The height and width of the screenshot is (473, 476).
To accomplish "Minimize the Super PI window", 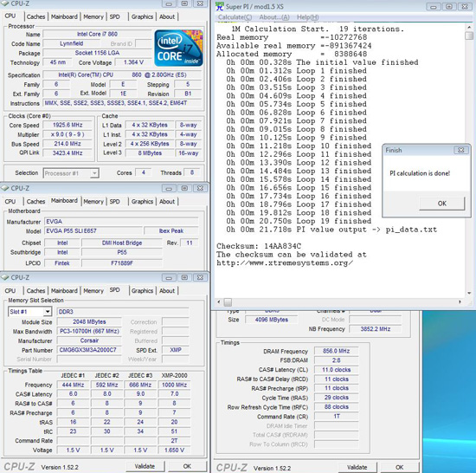I will pyautogui.click(x=434, y=6).
